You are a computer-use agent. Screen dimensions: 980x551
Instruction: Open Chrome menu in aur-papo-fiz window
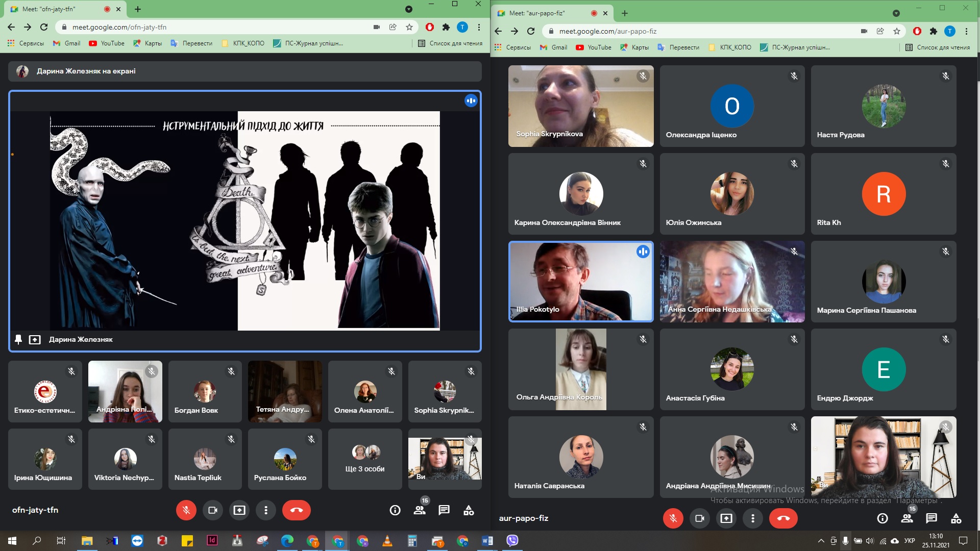[966, 31]
